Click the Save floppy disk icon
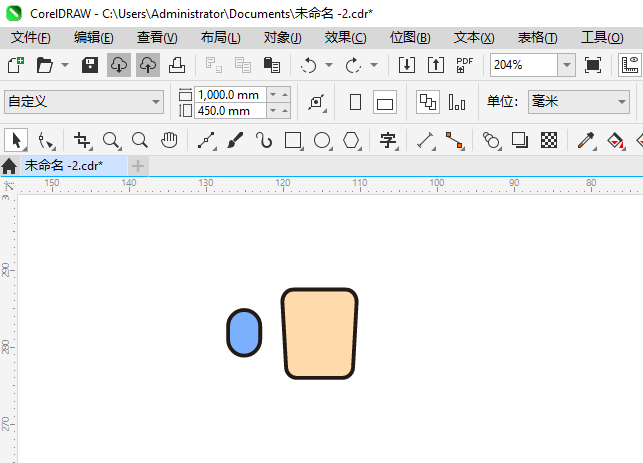The height and width of the screenshot is (463, 643). pyautogui.click(x=90, y=65)
